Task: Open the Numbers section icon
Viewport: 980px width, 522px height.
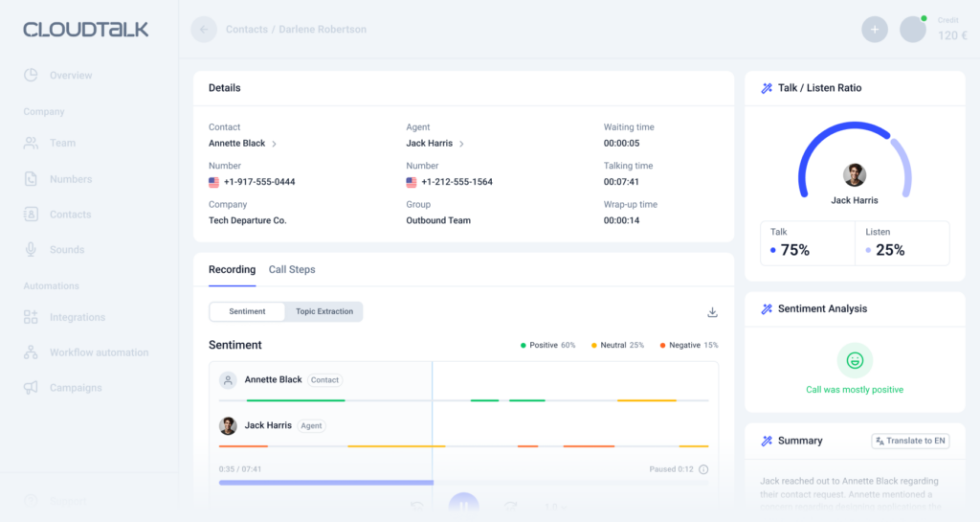Action: [31, 179]
